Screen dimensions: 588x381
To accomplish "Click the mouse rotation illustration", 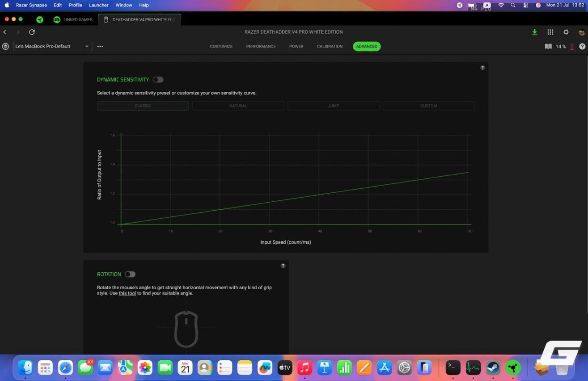I will (x=186, y=329).
